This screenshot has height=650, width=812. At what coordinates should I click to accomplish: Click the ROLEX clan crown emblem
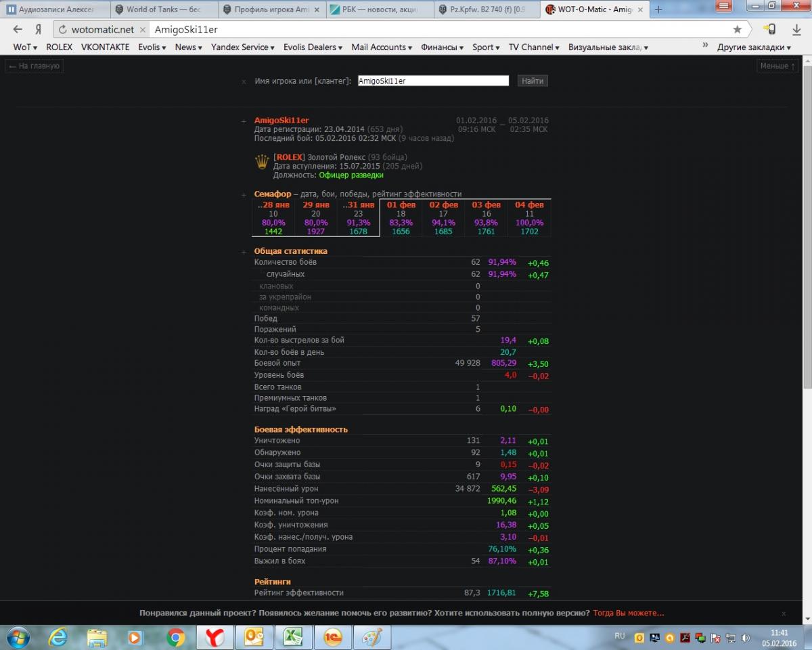(261, 162)
